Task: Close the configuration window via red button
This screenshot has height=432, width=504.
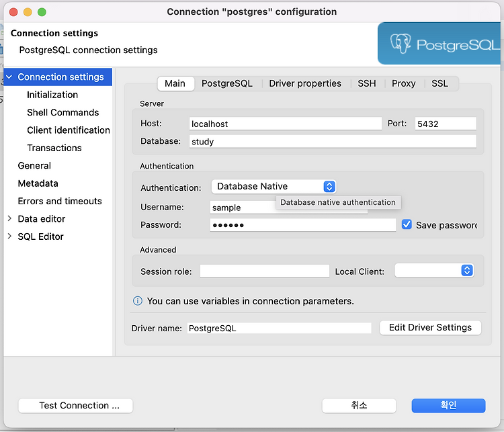Action: tap(13, 12)
